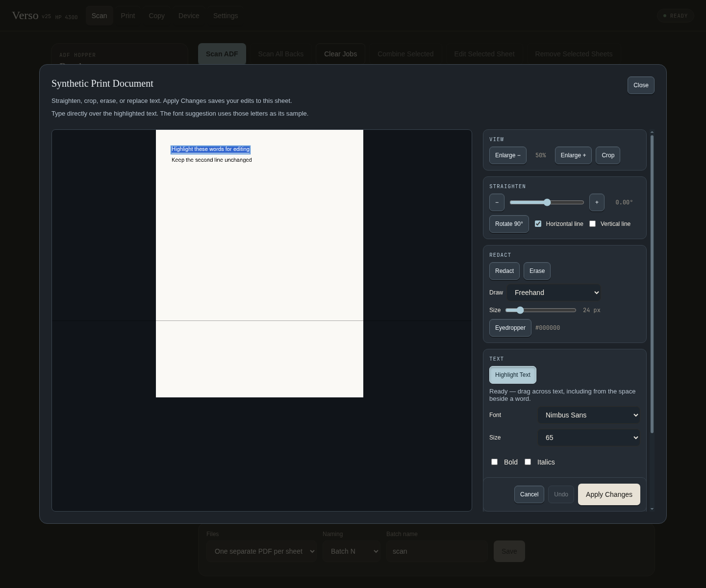706x588 pixels.
Task: Click Apply Changes to save edits
Action: [x=609, y=494]
